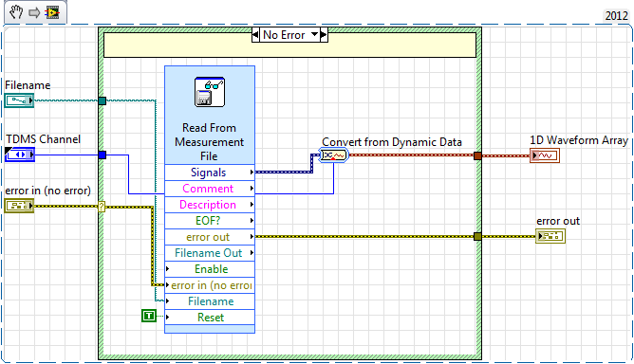The image size is (634, 364).
Task: Click the Convert from Dynamic Data node
Action: coord(333,155)
